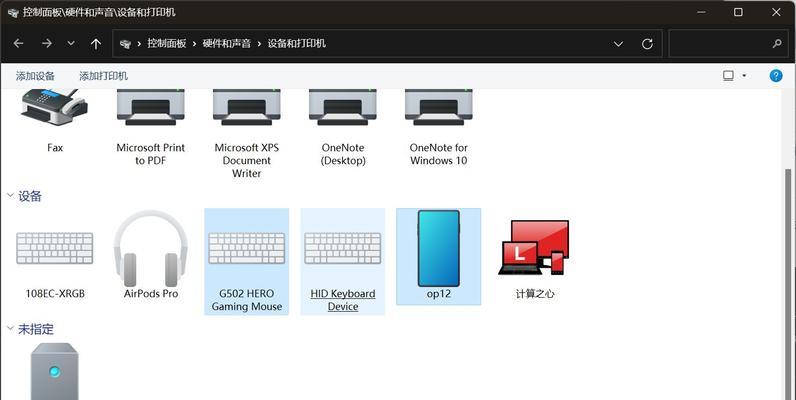Go back with the left arrow
796x400 pixels.
(19, 44)
